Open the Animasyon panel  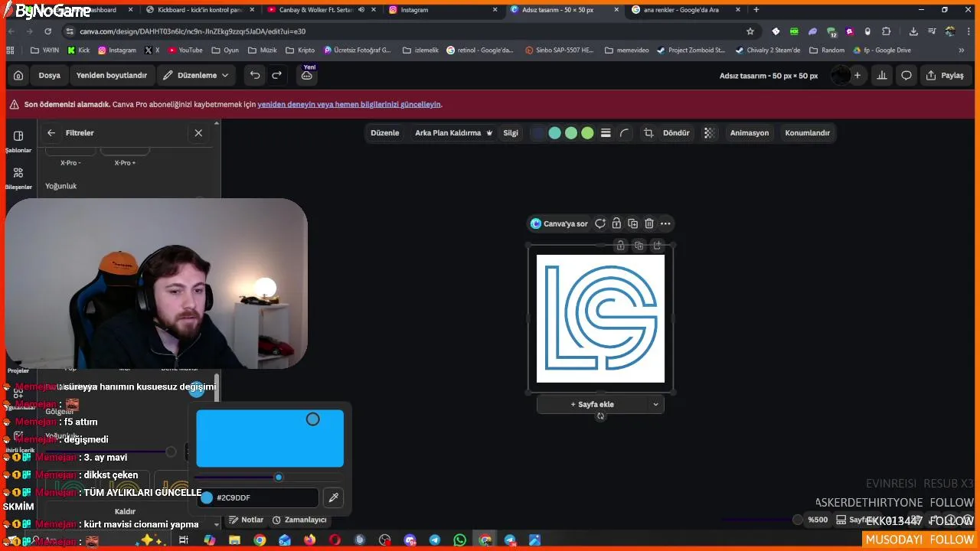coord(750,132)
